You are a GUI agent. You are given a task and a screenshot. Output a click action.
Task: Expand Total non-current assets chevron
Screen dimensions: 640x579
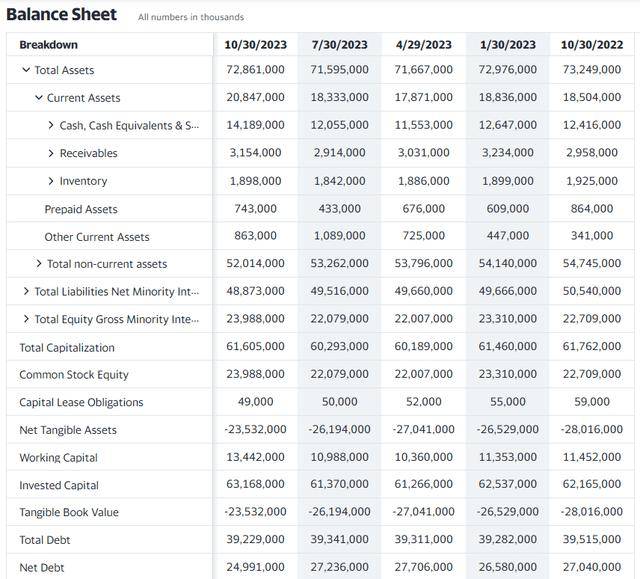39,264
